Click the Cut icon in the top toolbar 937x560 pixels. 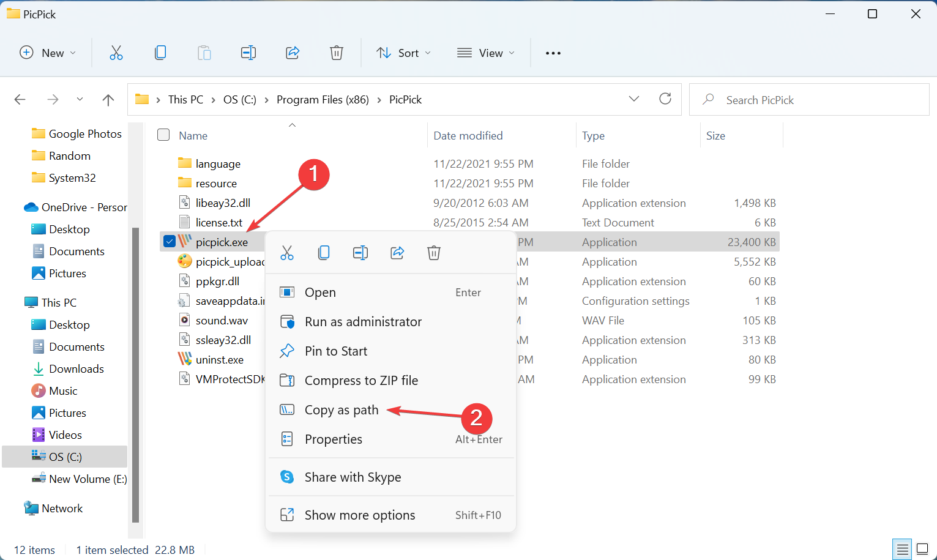coord(116,53)
